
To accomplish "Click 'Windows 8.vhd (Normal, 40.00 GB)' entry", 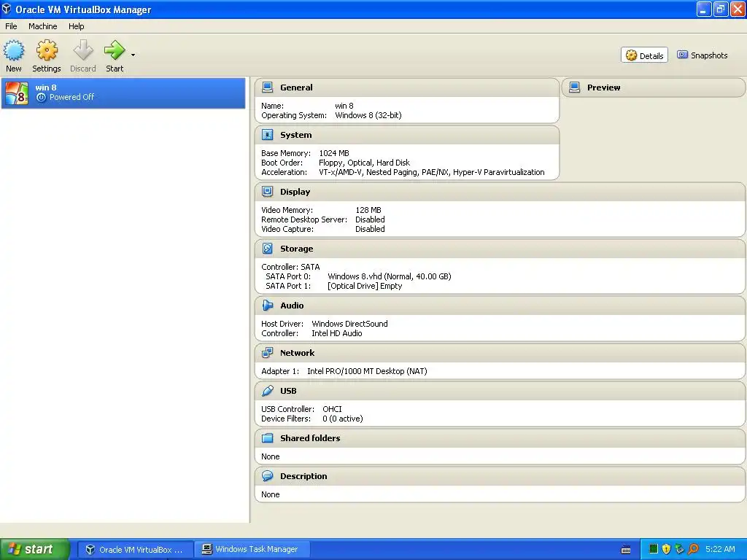I will [390, 276].
